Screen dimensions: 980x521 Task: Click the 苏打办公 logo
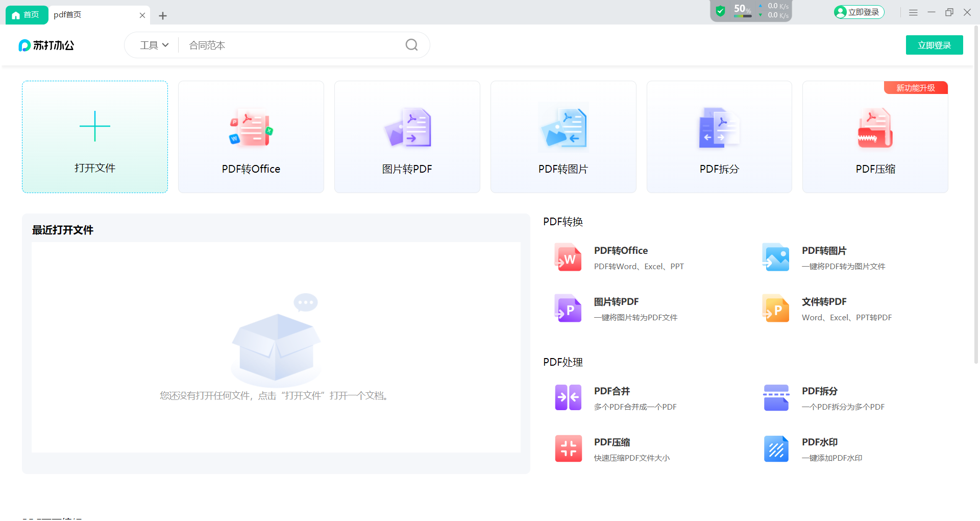pos(46,45)
